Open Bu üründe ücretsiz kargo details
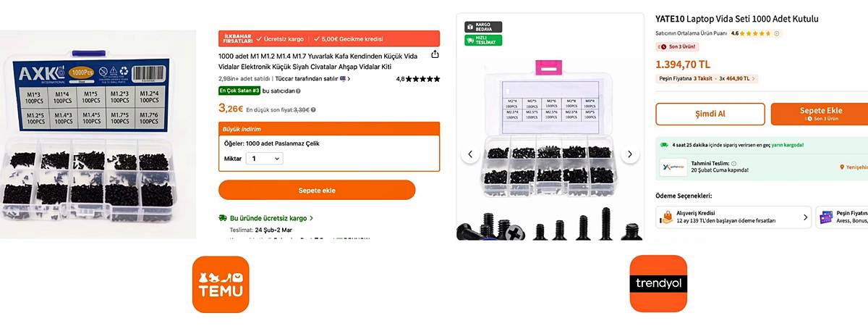The image size is (868, 326). 266,218
